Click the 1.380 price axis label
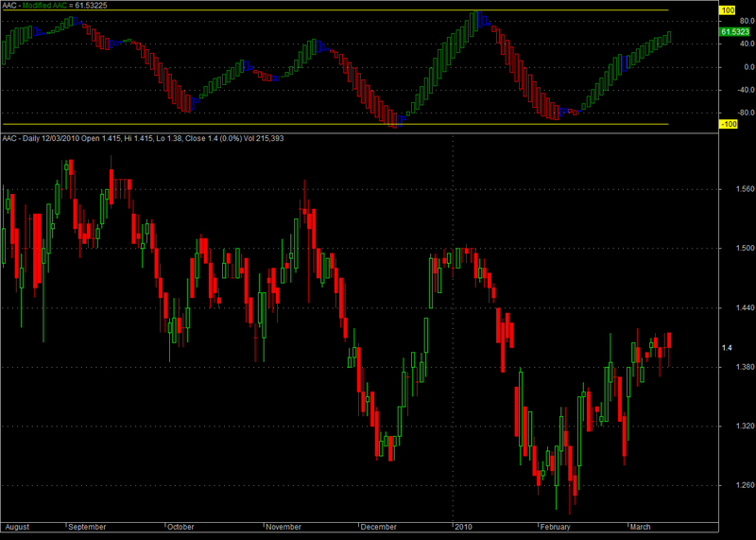 746,367
